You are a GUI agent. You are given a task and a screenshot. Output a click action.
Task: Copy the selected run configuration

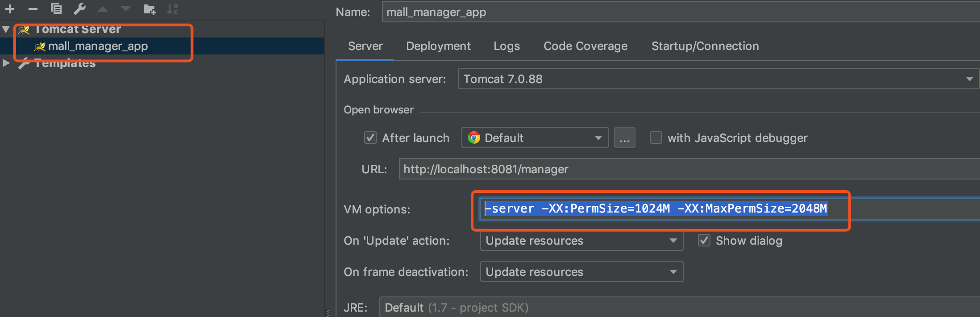(56, 8)
